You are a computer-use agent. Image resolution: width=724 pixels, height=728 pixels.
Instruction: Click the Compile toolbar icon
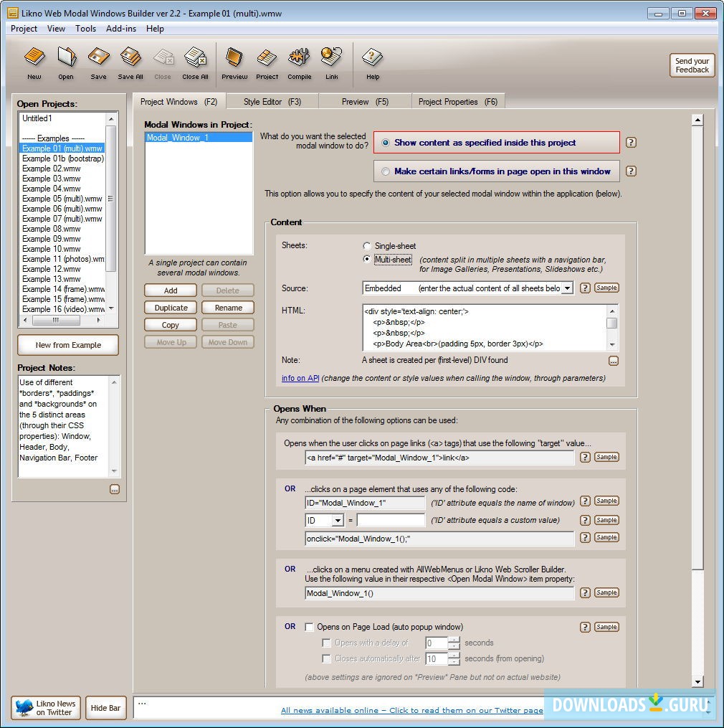click(x=300, y=63)
